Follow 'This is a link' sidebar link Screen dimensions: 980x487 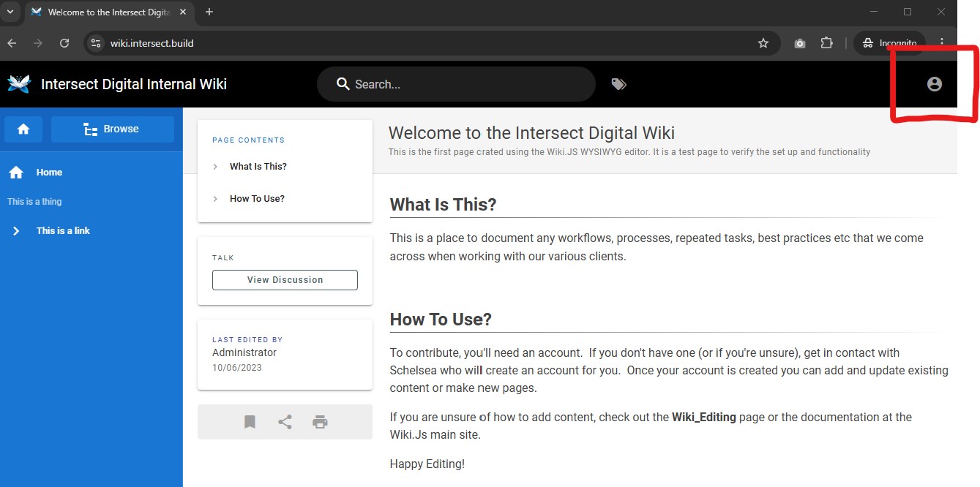(63, 231)
